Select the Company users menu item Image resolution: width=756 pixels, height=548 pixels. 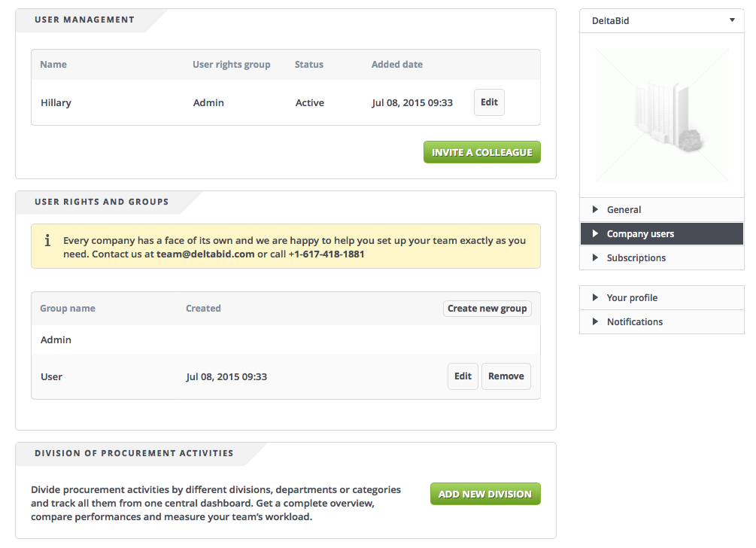[640, 234]
